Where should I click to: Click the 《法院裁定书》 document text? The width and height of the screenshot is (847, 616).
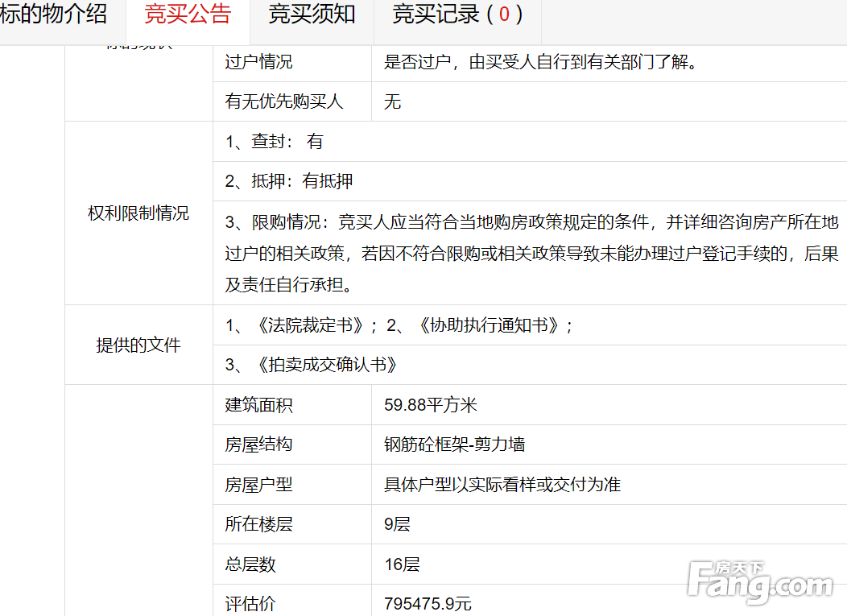click(310, 325)
